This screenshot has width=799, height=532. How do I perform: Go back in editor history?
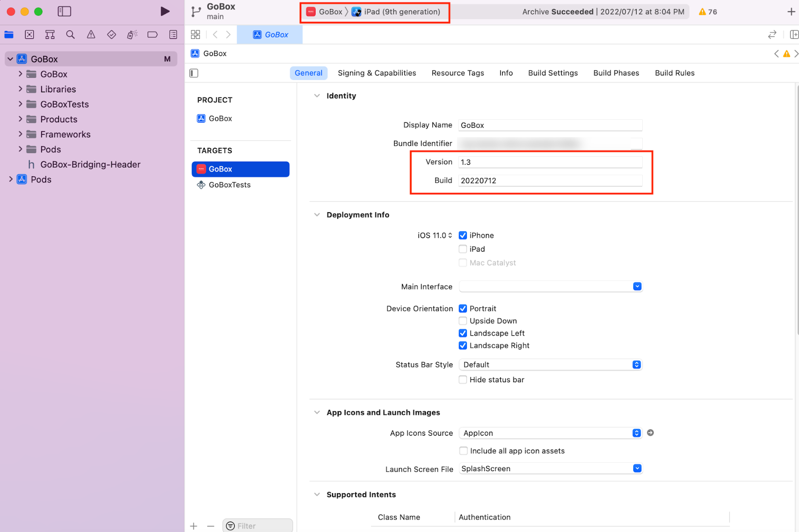tap(215, 34)
